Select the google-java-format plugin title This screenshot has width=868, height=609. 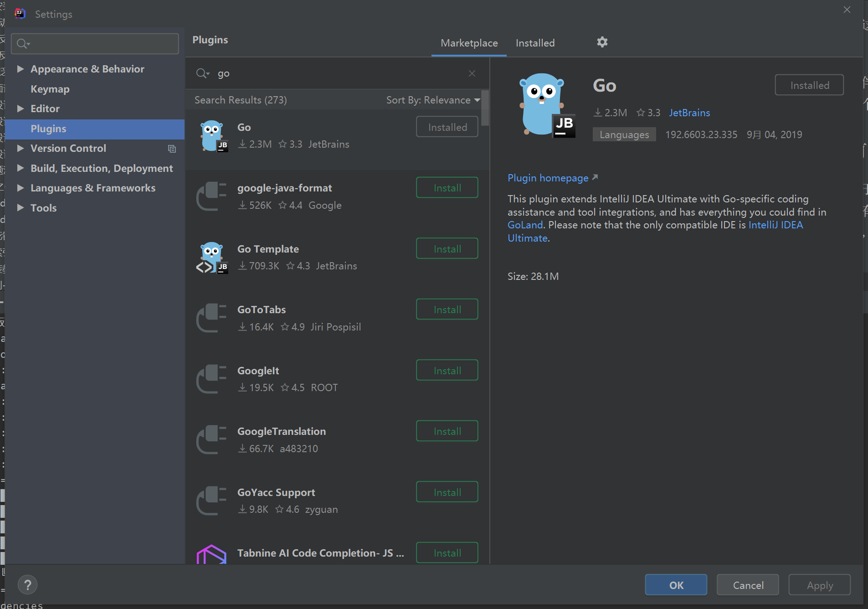pos(284,188)
